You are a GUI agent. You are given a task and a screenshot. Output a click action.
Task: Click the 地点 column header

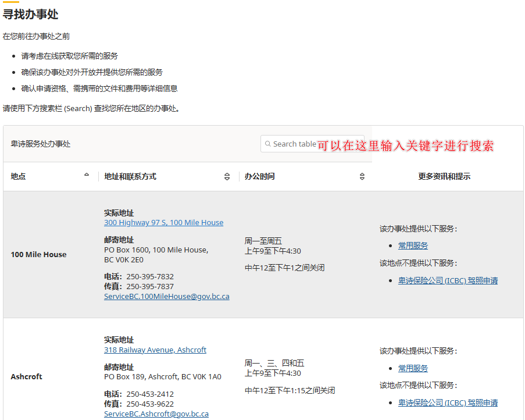coord(19,176)
